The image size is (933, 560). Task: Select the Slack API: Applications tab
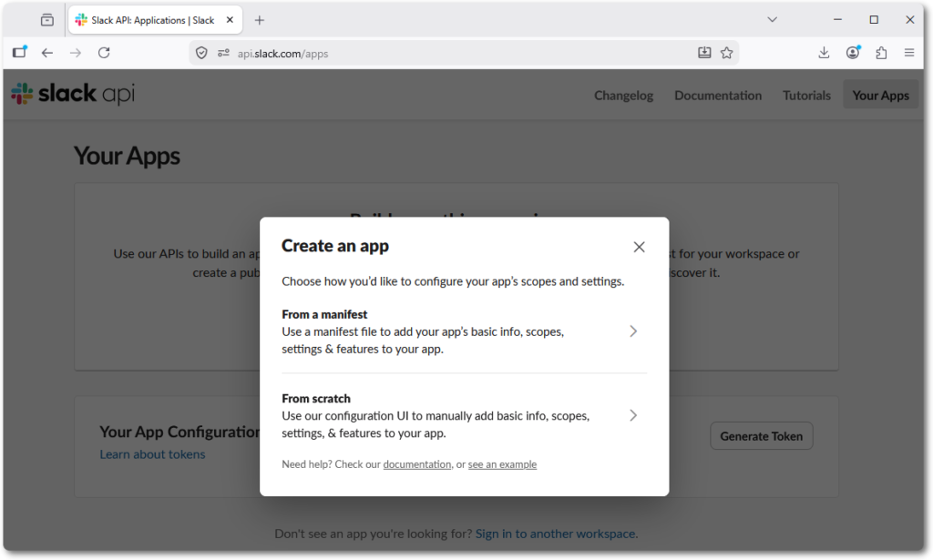(x=155, y=20)
